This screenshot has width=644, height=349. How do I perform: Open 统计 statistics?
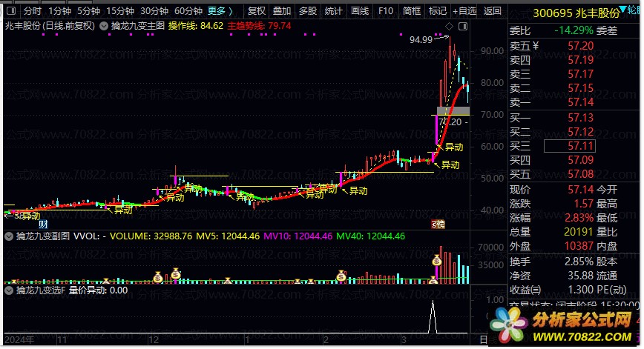[x=333, y=11]
